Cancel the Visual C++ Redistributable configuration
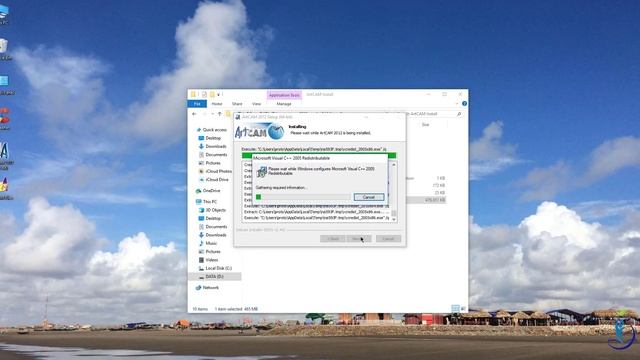Screen dimensions: 640x360 (369, 197)
